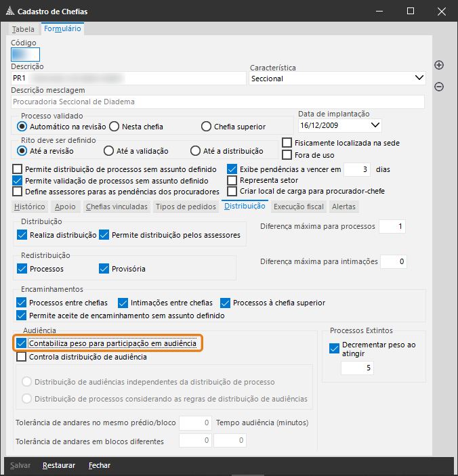Expand the Característica dropdown
The width and height of the screenshot is (458, 476).
[419, 79]
